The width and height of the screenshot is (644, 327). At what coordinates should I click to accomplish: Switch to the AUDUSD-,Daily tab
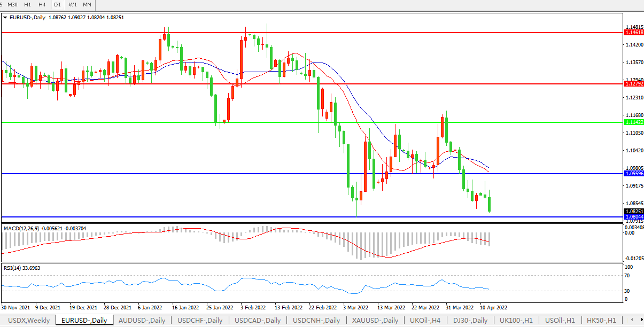[x=142, y=321]
